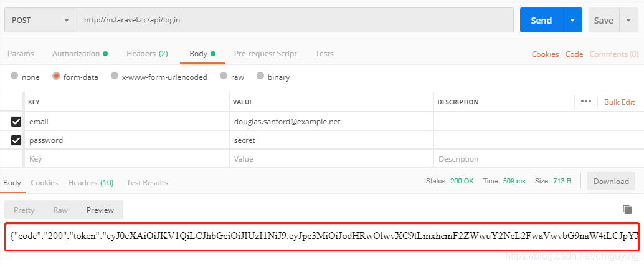The height and width of the screenshot is (267, 644).
Task: Copy response body with the copy icon
Action: coord(627,210)
